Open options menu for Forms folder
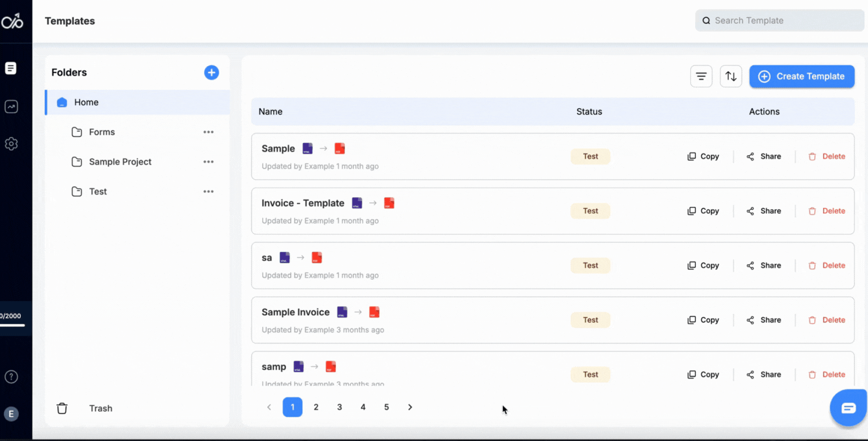 (208, 132)
